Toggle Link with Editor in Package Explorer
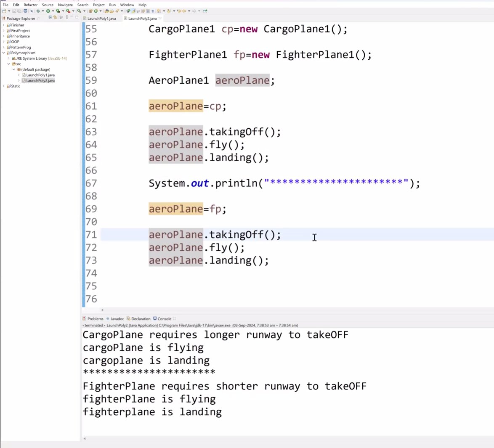The image size is (494, 448). click(56, 19)
